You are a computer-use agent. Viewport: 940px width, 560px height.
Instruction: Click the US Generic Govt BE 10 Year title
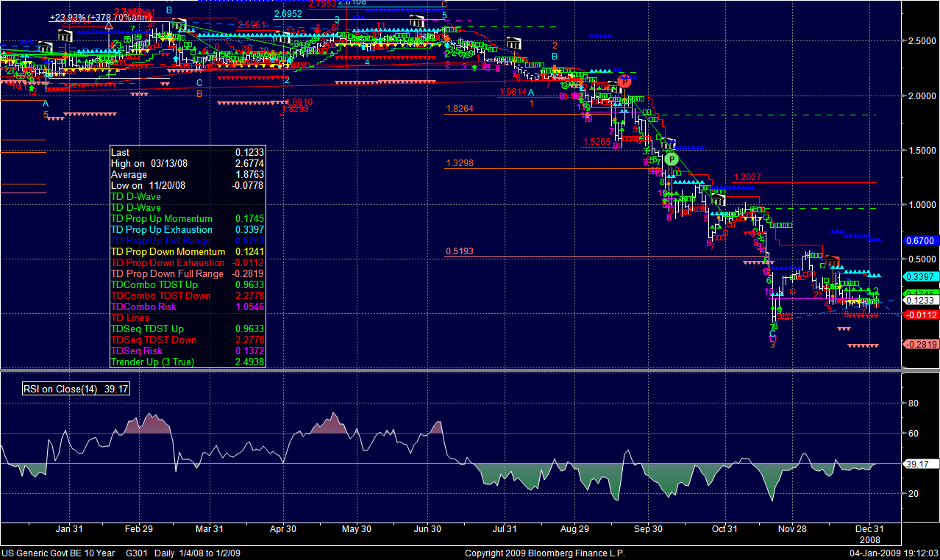[x=57, y=553]
